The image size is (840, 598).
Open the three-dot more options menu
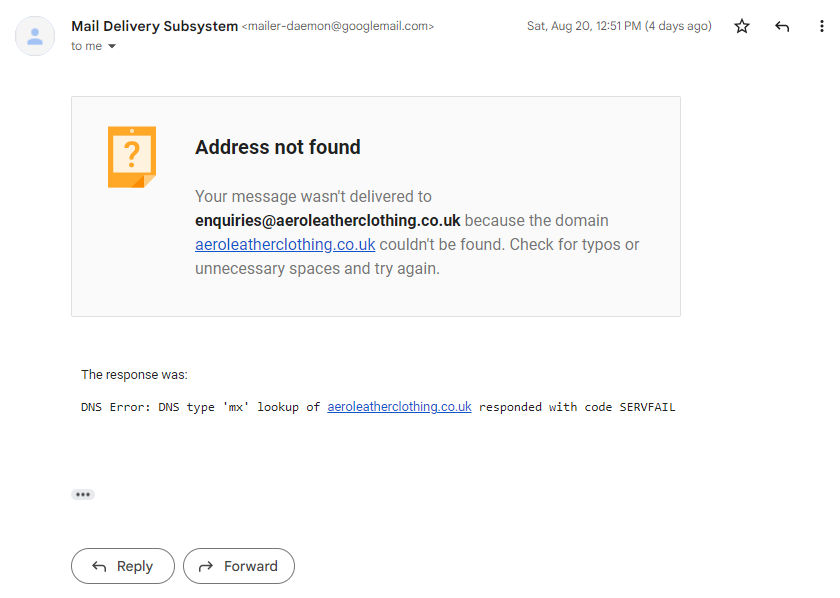tap(822, 26)
